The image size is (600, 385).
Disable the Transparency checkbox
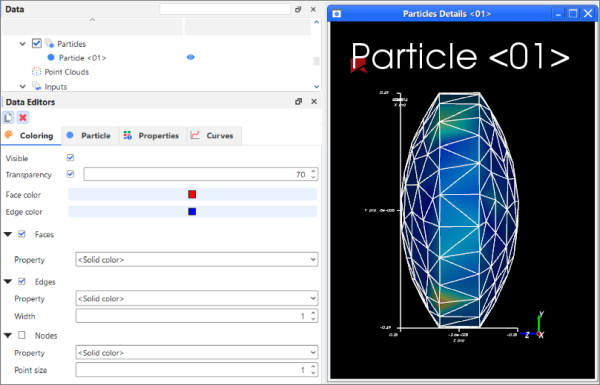(x=70, y=174)
